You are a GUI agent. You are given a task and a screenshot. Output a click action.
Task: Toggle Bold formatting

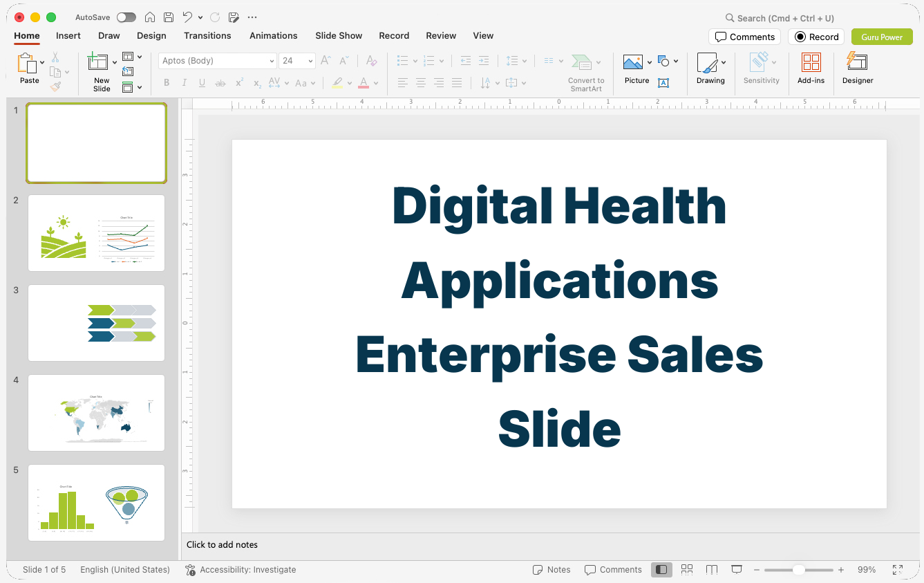pyautogui.click(x=167, y=83)
